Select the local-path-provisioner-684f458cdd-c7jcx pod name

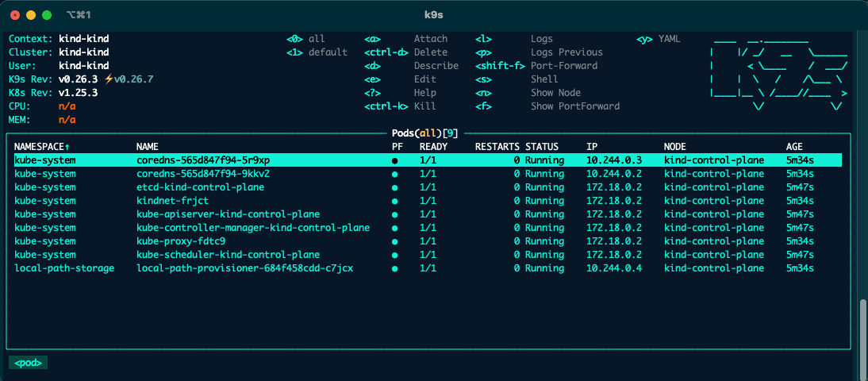point(244,268)
